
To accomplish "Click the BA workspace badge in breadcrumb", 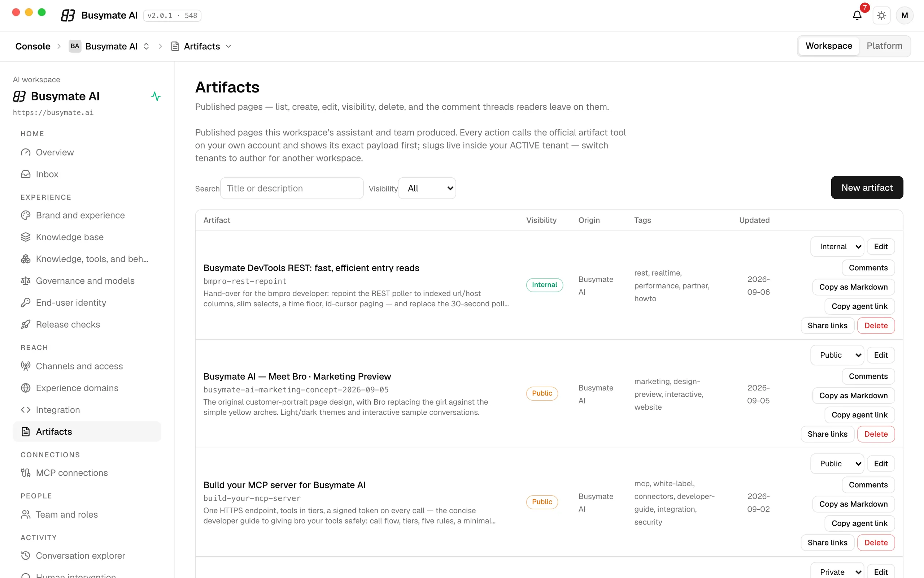I will pyautogui.click(x=75, y=46).
